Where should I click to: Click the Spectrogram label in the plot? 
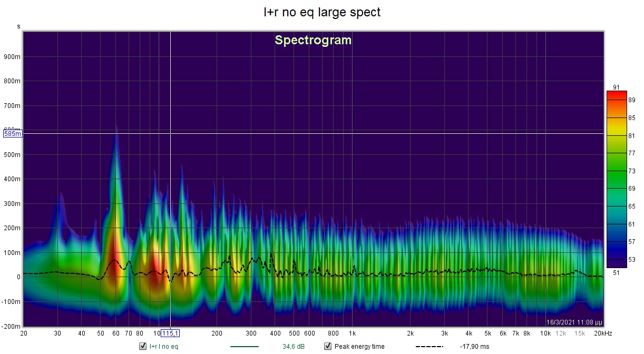313,41
